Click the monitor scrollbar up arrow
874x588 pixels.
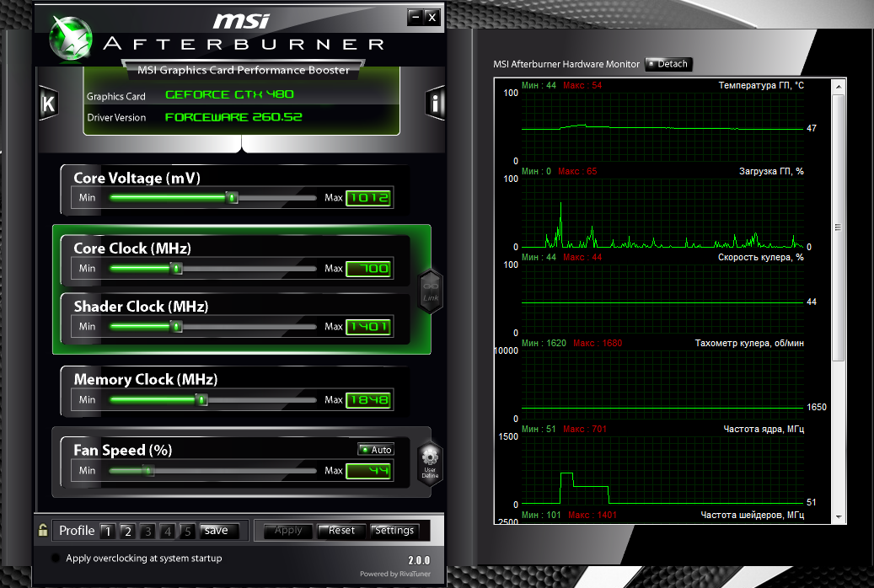[x=839, y=87]
